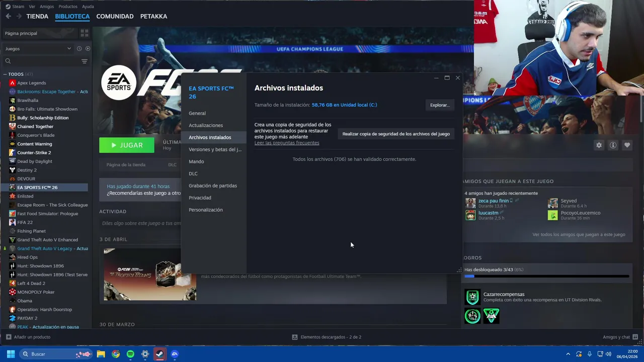Viewport: 644px width, 362px height.
Task: Click the green JUGAR button
Action: click(x=127, y=145)
